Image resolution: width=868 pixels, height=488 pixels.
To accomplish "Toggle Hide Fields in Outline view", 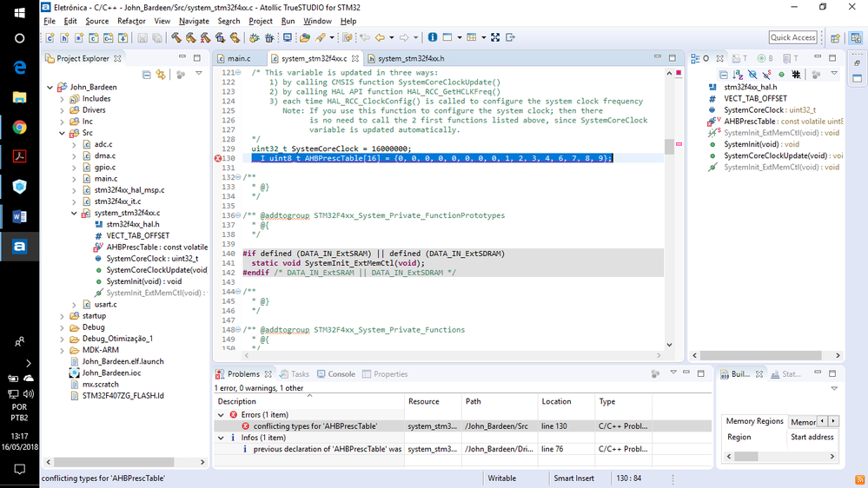I will tap(752, 74).
